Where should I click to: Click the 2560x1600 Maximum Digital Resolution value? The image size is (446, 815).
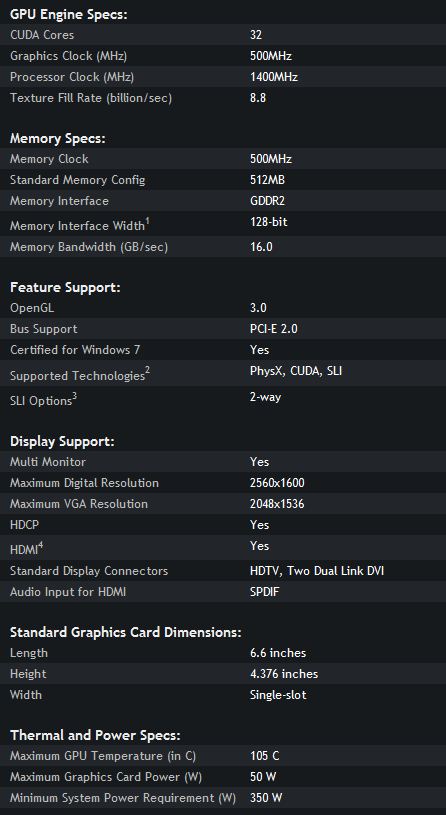click(277, 483)
